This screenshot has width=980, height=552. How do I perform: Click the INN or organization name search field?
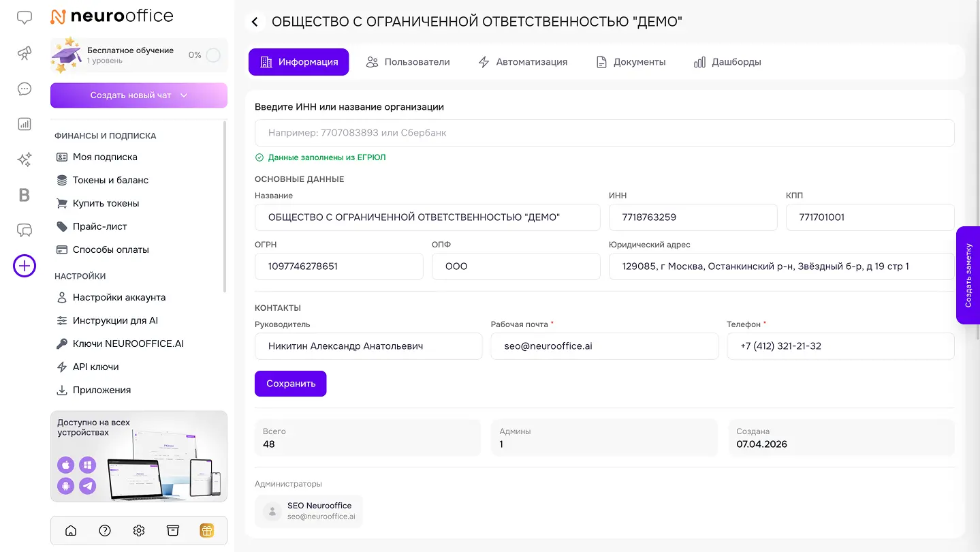(605, 133)
